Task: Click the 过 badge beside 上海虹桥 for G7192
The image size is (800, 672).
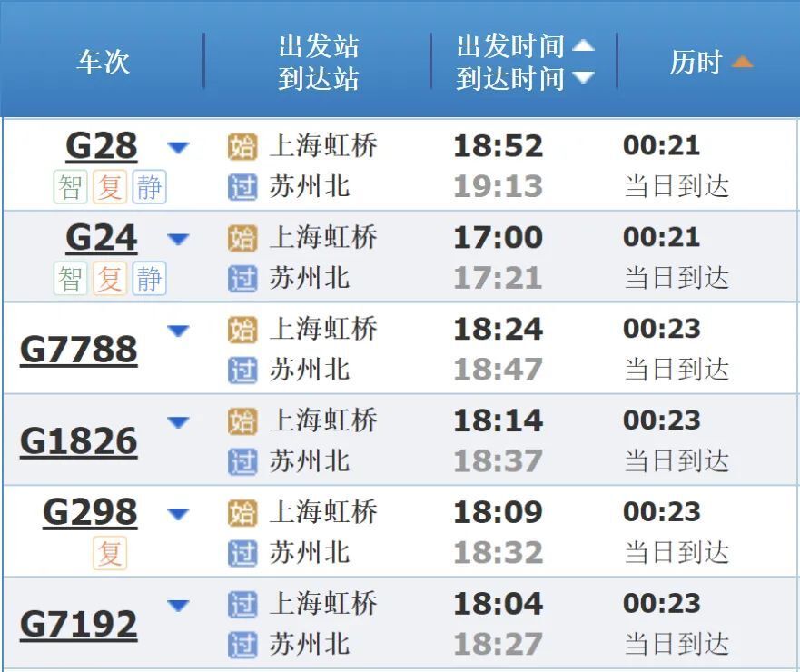Action: (x=243, y=602)
